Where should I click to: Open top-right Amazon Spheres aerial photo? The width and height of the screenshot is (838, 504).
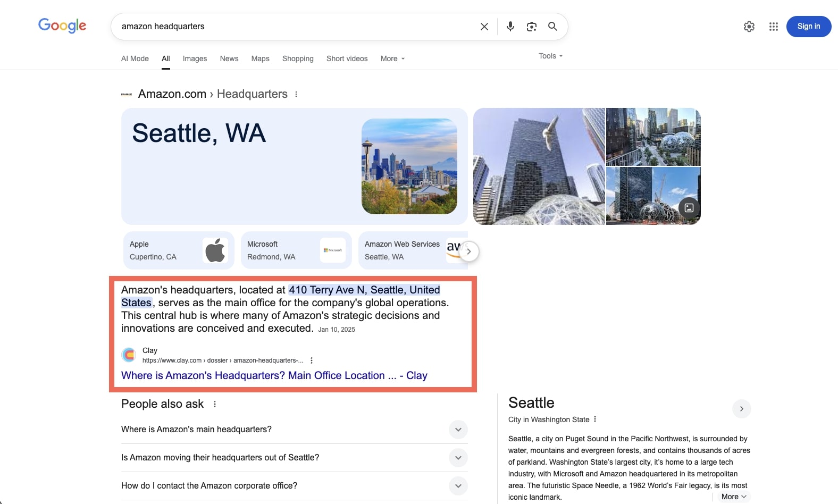point(653,137)
